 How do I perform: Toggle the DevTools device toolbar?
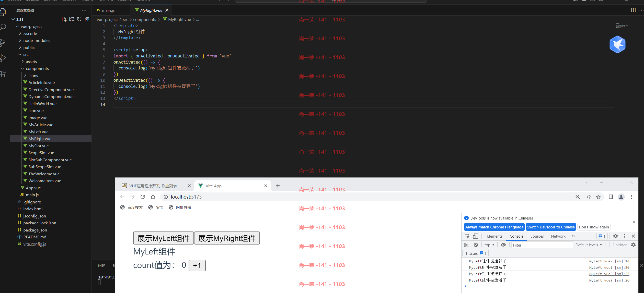point(476,236)
